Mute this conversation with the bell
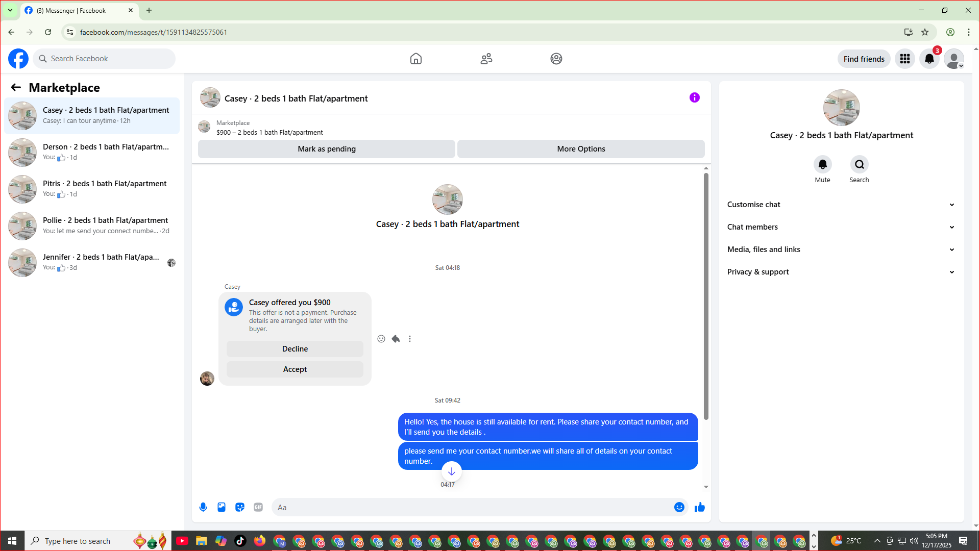The width and height of the screenshot is (980, 551). [x=822, y=164]
